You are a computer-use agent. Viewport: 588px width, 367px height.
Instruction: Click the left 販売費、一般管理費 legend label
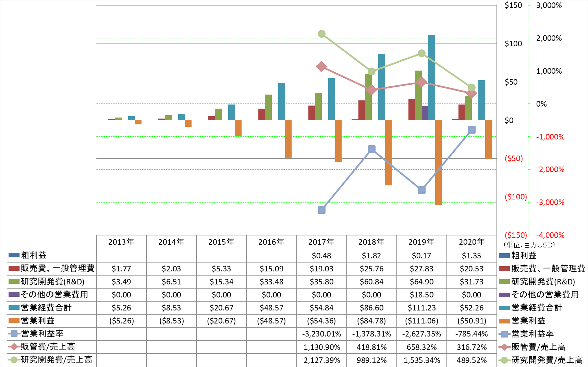(x=58, y=268)
